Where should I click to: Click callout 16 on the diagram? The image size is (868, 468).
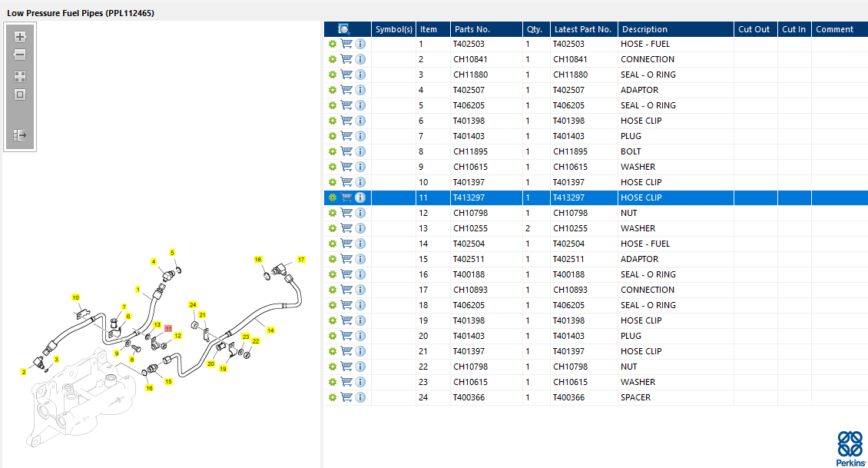[150, 388]
